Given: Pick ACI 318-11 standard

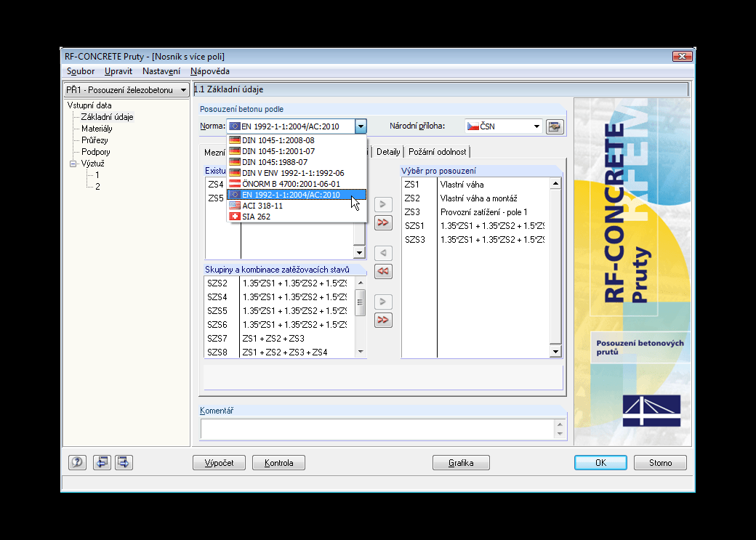Looking at the screenshot, I should pos(297,206).
